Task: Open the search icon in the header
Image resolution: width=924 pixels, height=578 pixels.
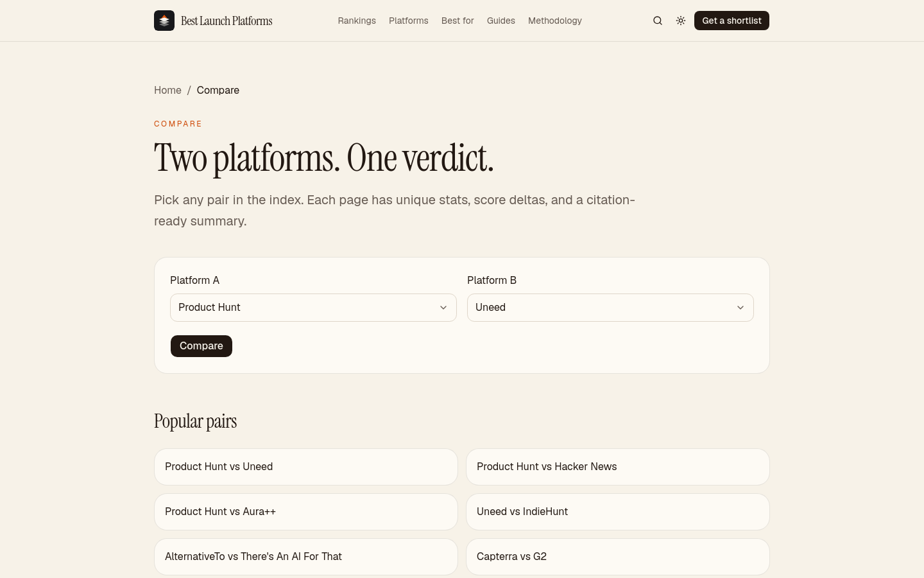Action: [x=658, y=21]
